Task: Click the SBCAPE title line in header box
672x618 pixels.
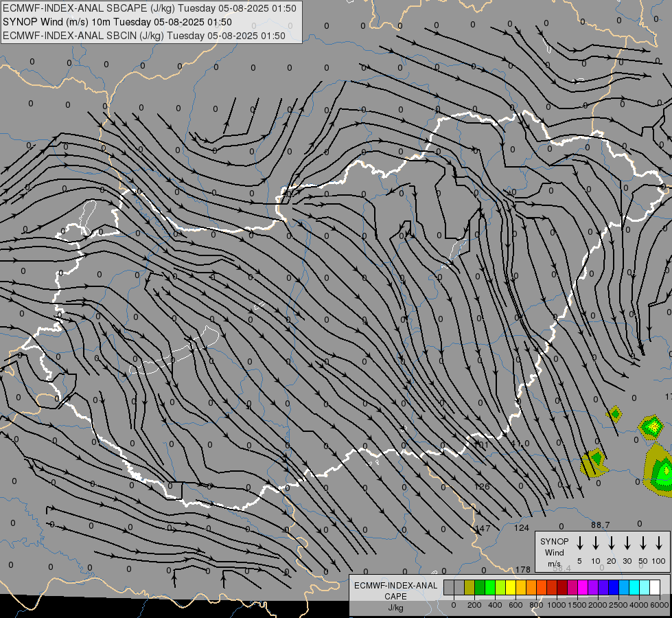Action: [x=150, y=8]
